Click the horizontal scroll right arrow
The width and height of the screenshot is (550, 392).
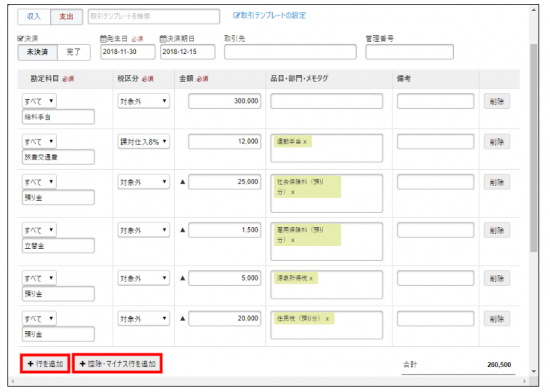tap(525, 381)
